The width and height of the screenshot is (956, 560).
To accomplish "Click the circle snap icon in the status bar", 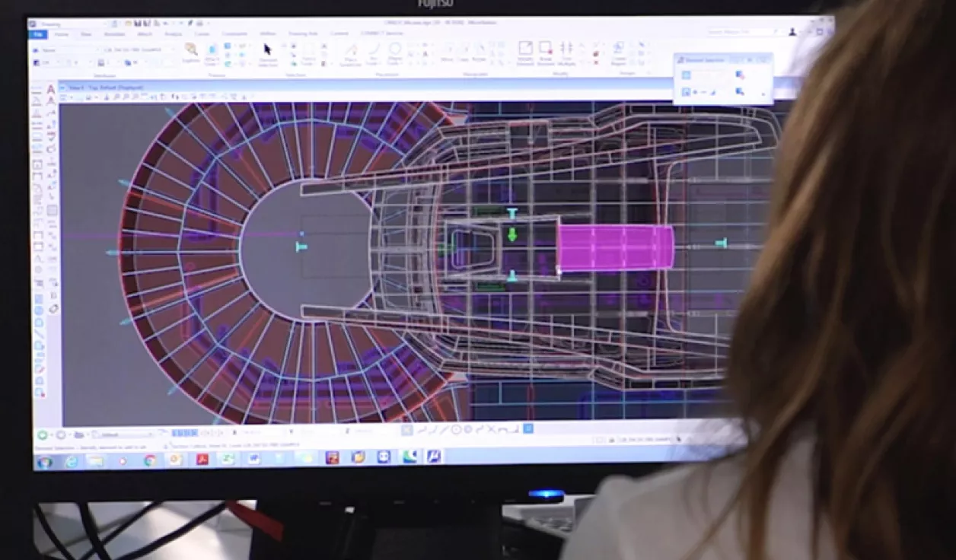I will (x=456, y=430).
